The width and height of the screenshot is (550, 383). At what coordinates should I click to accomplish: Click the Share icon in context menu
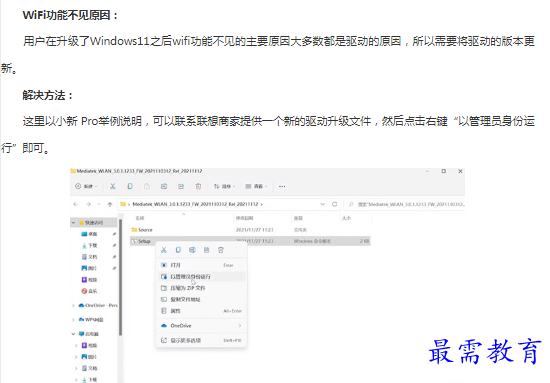207,250
